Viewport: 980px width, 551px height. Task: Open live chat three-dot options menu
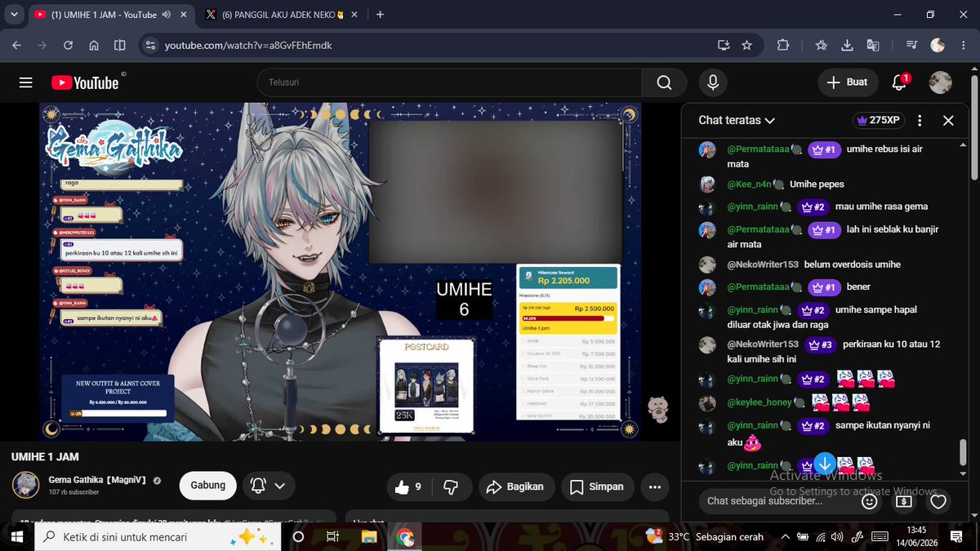tap(920, 120)
